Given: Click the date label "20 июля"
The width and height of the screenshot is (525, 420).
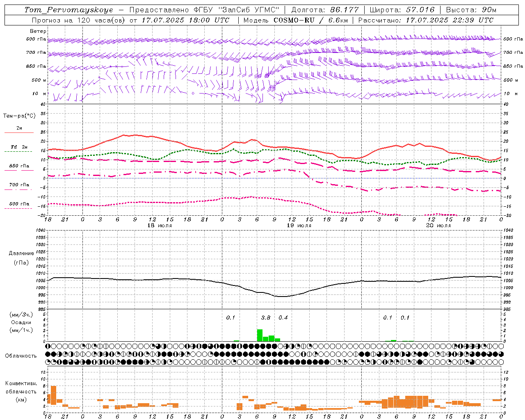Looking at the screenshot, I should 438,226.
